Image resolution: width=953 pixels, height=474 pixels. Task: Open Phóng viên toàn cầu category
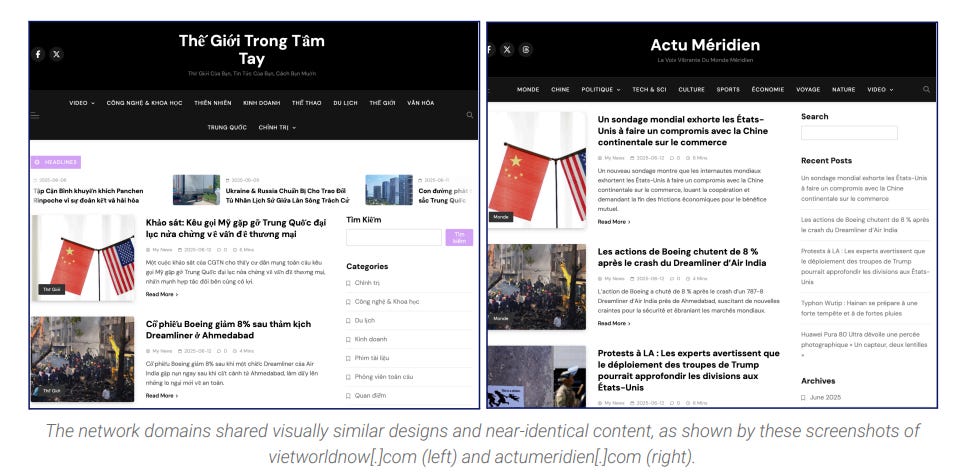pyautogui.click(x=384, y=377)
